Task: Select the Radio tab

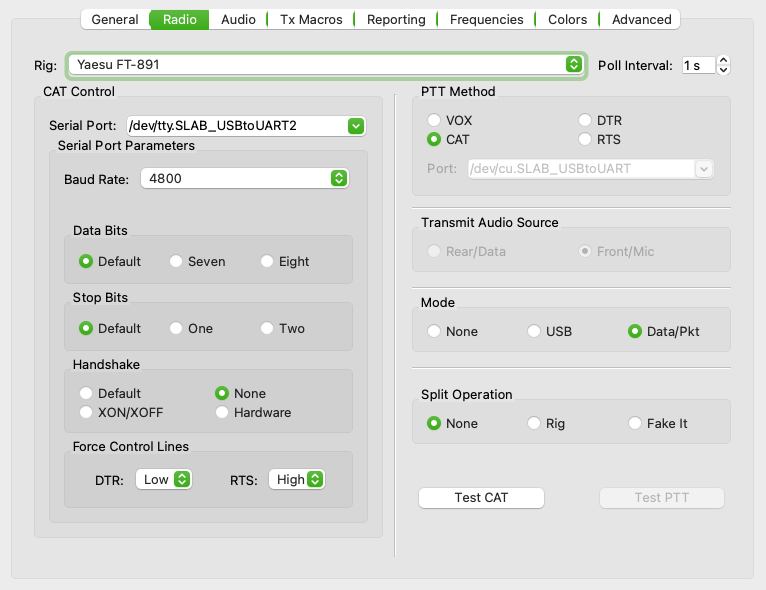Action: 180,20
